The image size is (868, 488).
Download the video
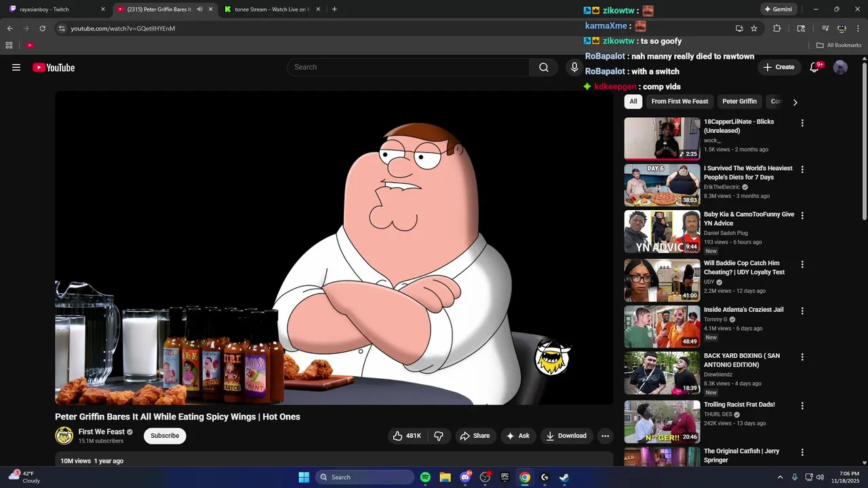tap(566, 436)
